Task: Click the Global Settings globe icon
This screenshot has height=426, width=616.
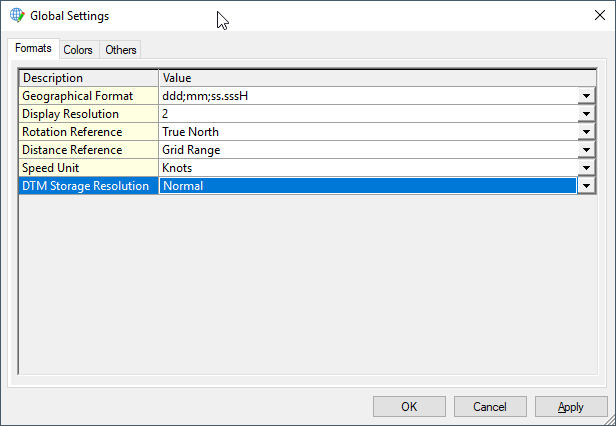Action: [16, 16]
